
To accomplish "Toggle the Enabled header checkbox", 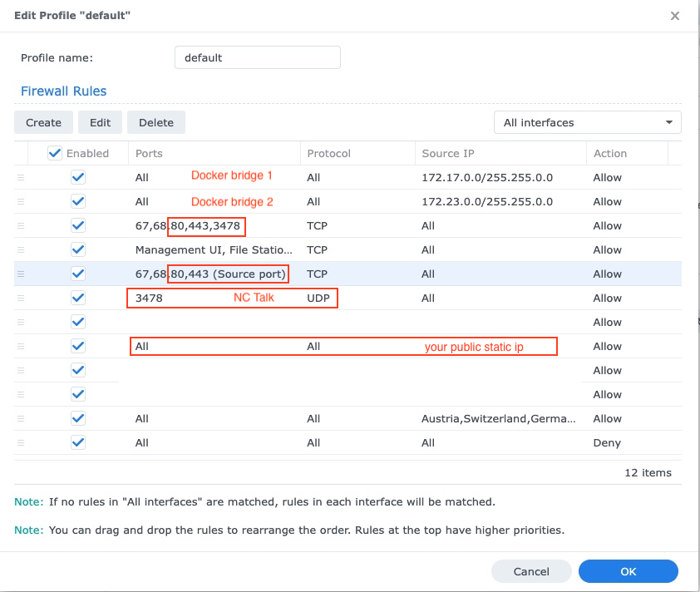I will pos(55,153).
